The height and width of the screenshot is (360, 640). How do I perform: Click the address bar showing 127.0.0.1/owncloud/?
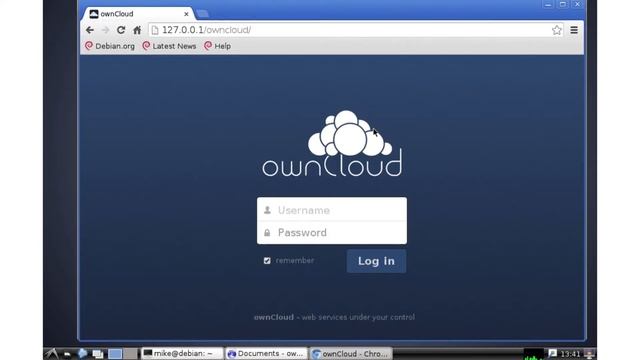(x=355, y=30)
